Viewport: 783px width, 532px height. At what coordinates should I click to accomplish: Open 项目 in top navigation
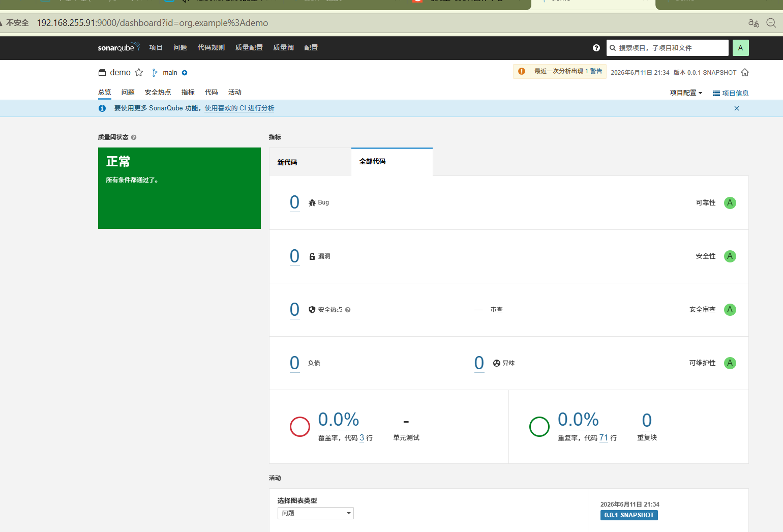point(156,48)
